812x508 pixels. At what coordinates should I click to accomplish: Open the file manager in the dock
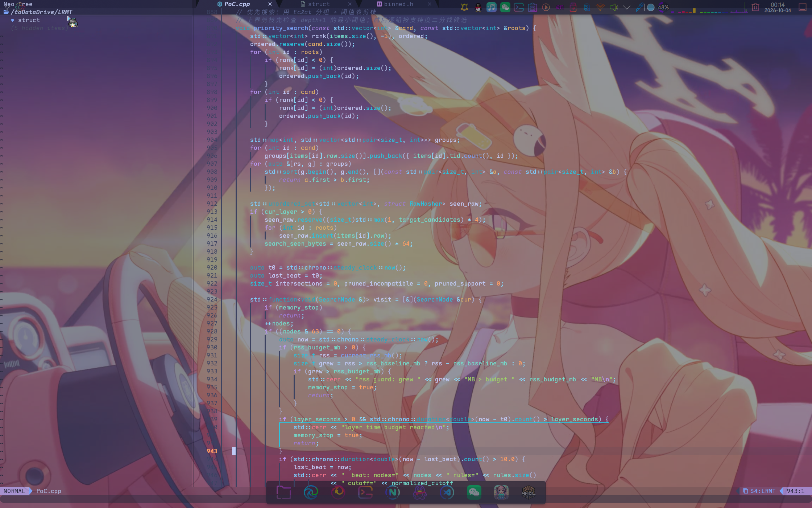coord(283,492)
